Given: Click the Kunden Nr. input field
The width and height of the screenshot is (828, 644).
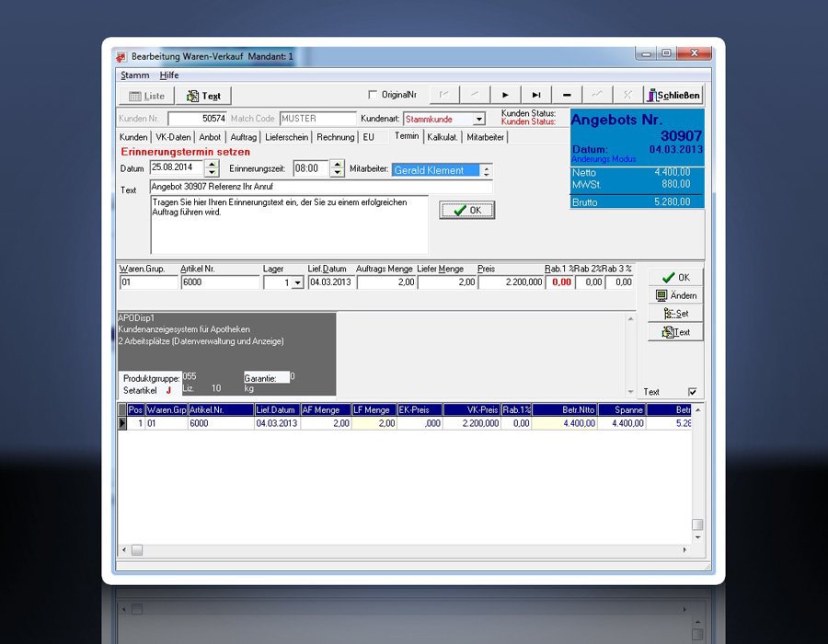Looking at the screenshot, I should [198, 119].
